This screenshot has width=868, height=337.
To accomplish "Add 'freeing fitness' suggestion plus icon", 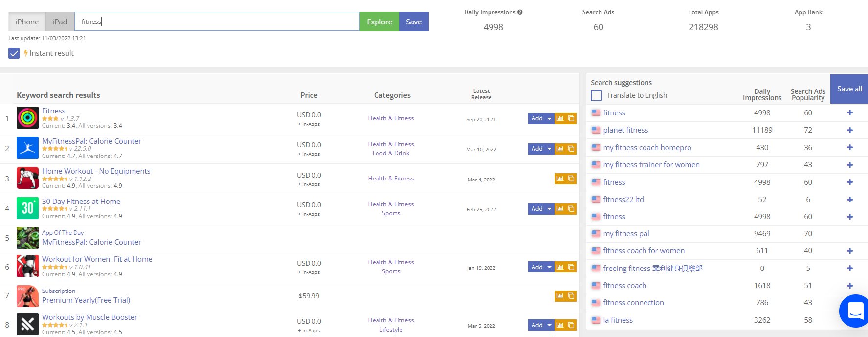I will (x=850, y=268).
